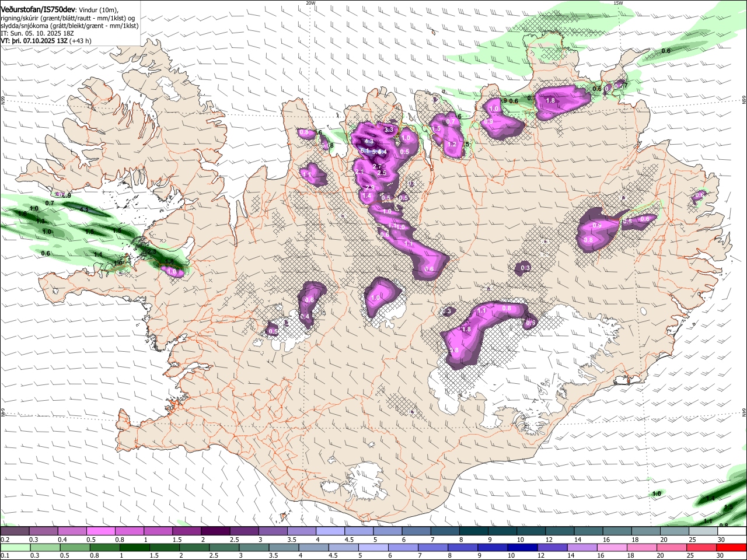The width and height of the screenshot is (747, 560).
Task: Click the 'VT: þri. 07.10.2025 13Z' valid time
Action: [x=34, y=41]
